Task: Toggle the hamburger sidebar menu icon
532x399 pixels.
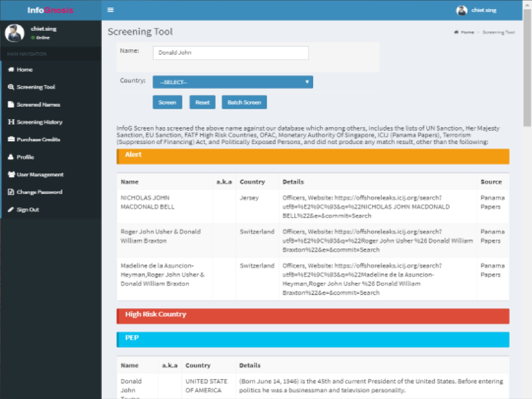Action: coord(110,10)
